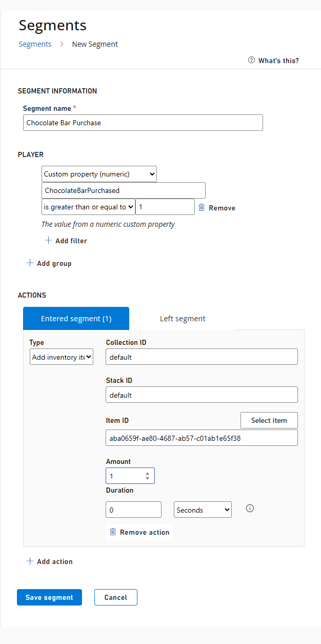Click 'The value from a numeric custom property' text
Screen dimensions: 321x644
[108, 224]
